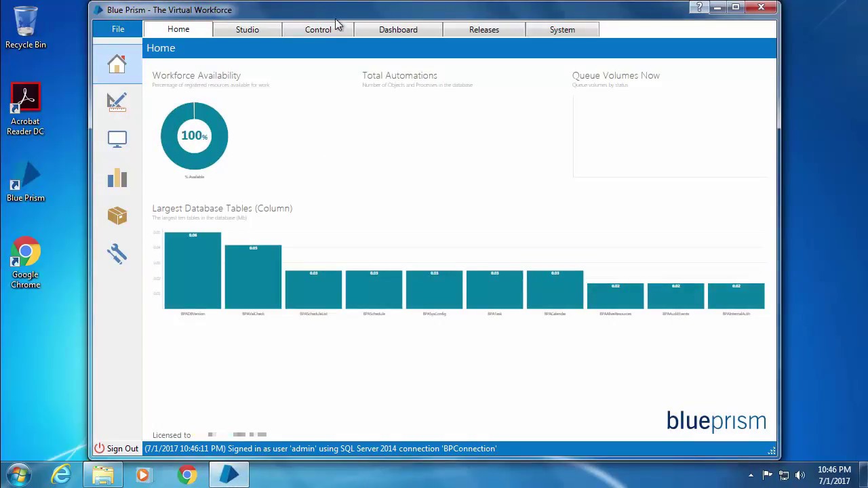Image resolution: width=868 pixels, height=488 pixels.
Task: Open the File menu
Action: (118, 29)
